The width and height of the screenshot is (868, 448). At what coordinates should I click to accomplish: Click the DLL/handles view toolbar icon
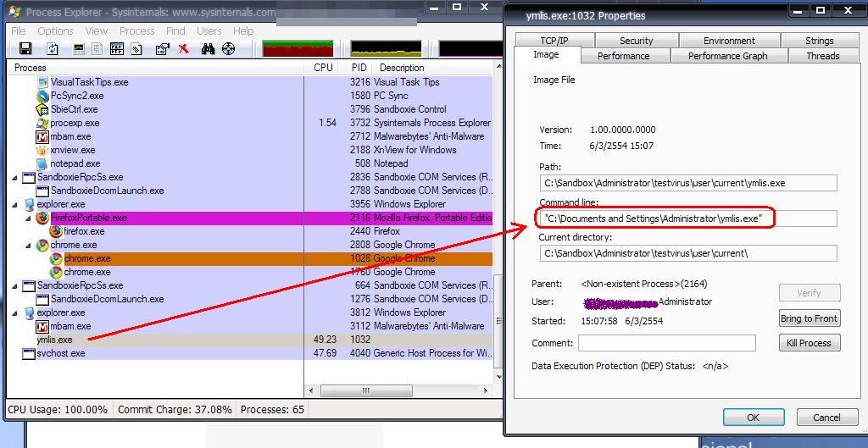tap(136, 48)
